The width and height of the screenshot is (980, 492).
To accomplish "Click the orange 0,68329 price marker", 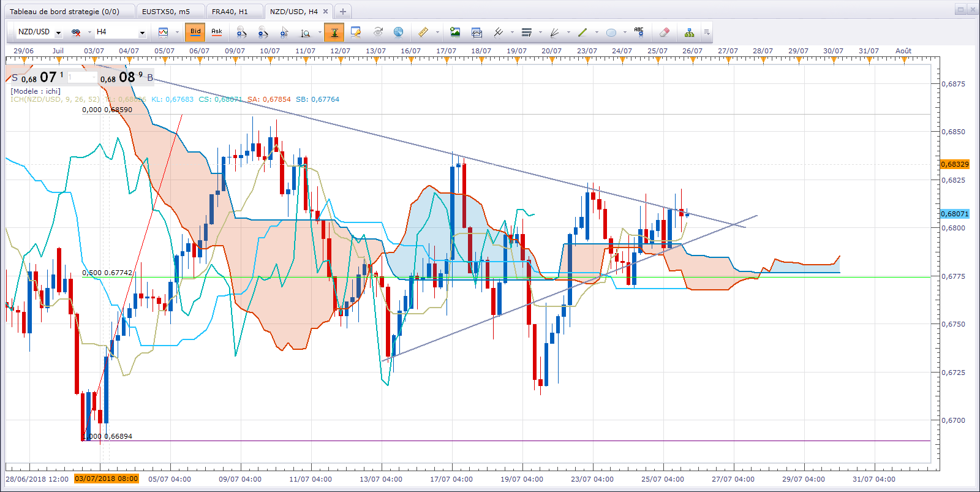I will tap(955, 164).
